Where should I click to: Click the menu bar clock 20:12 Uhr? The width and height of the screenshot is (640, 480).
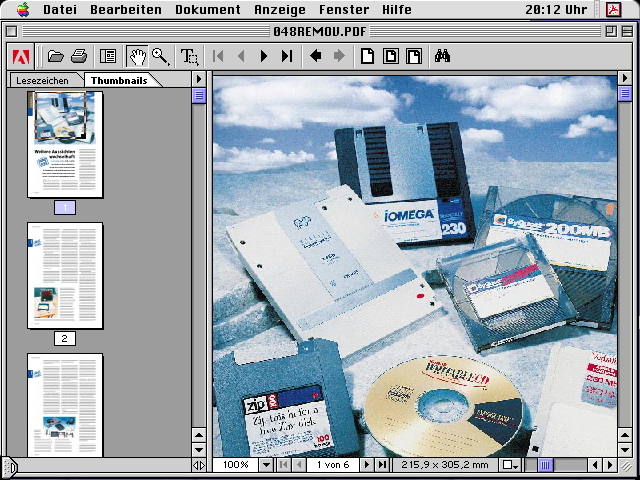coord(556,9)
